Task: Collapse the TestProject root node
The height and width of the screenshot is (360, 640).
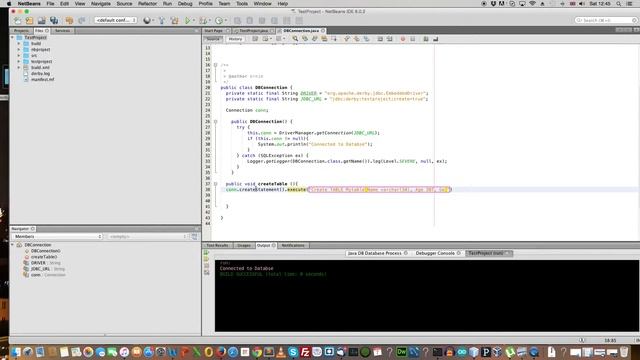Action: pyautogui.click(x=13, y=37)
